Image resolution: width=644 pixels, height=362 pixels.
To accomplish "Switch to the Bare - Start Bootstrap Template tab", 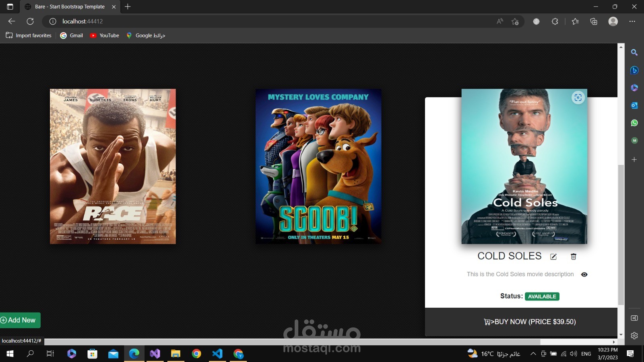I will pos(70,7).
